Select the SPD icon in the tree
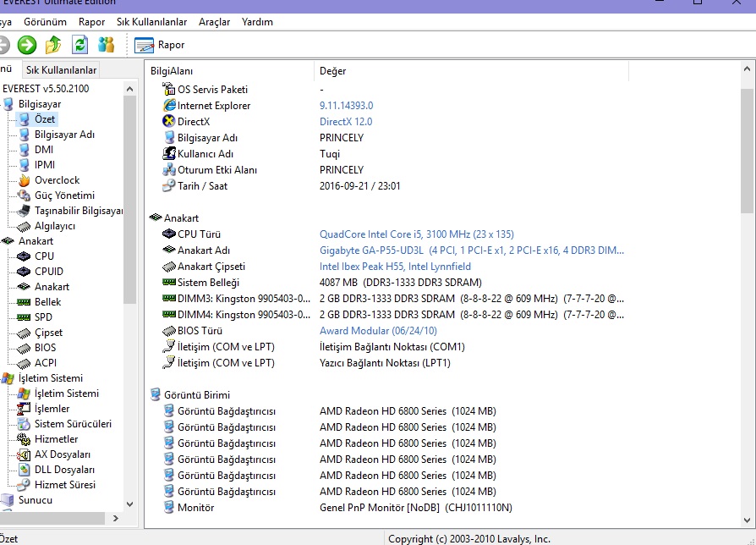The image size is (756, 545). (x=25, y=317)
